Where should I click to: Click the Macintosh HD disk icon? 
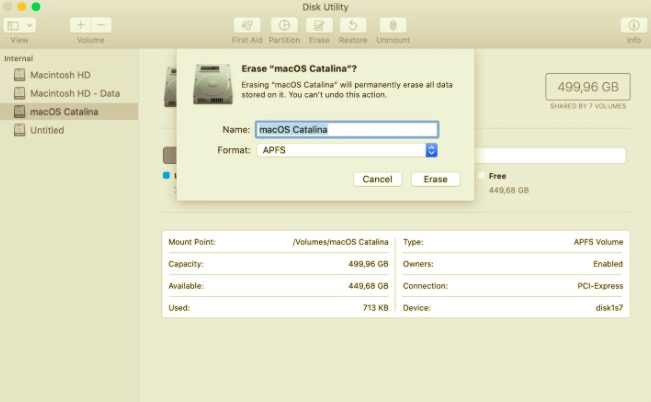19,75
